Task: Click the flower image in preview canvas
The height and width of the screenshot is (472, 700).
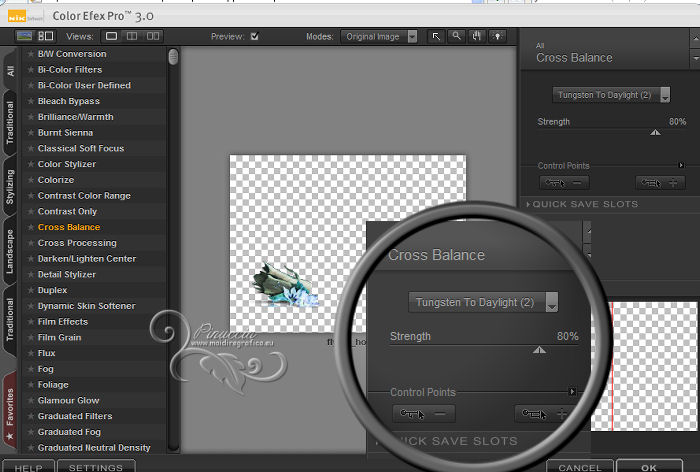Action: [285, 285]
